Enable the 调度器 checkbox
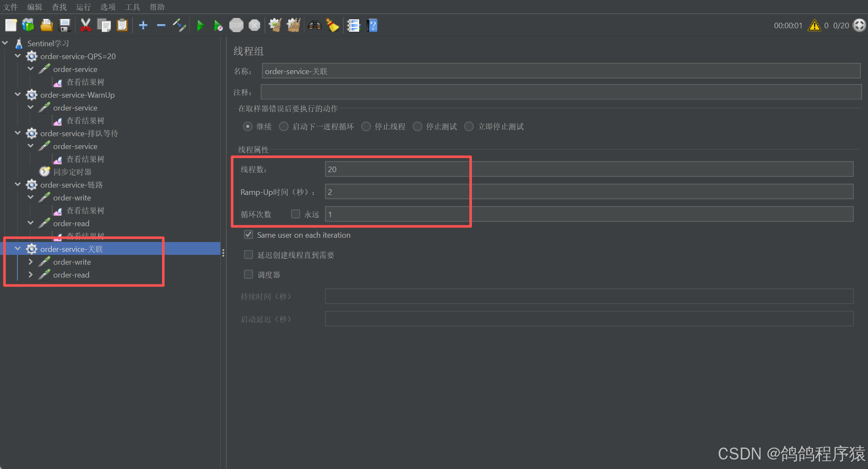Viewport: 868px width, 469px height. pos(249,275)
